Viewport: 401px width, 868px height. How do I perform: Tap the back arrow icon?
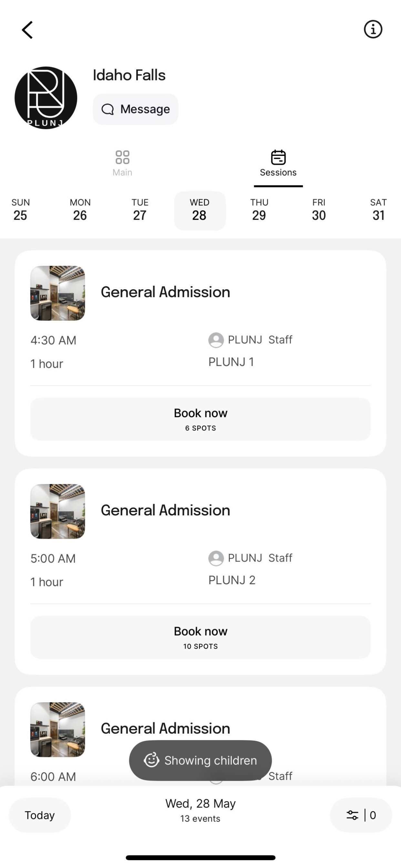27,30
